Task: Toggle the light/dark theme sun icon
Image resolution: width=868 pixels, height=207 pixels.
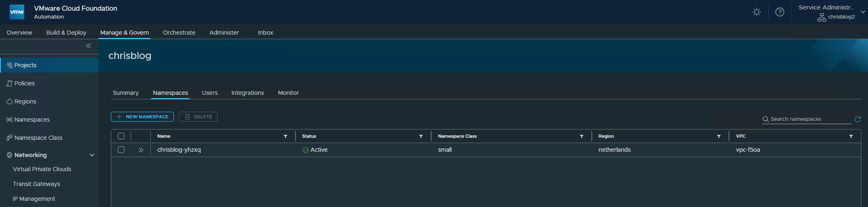Action: (756, 12)
